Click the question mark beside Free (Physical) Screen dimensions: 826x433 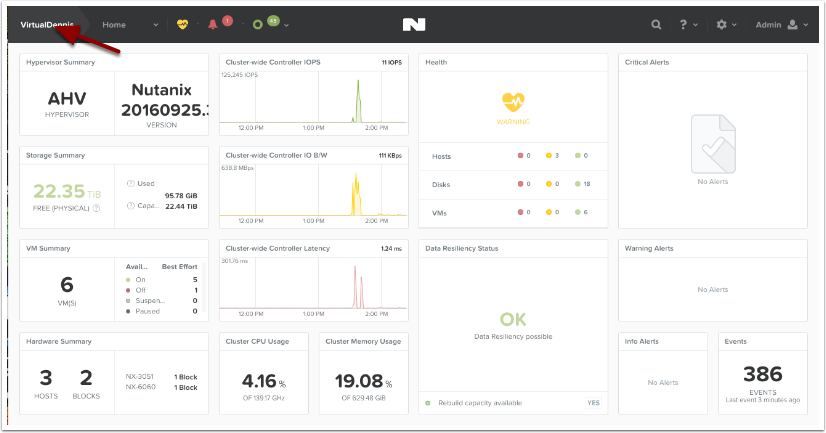(97, 207)
